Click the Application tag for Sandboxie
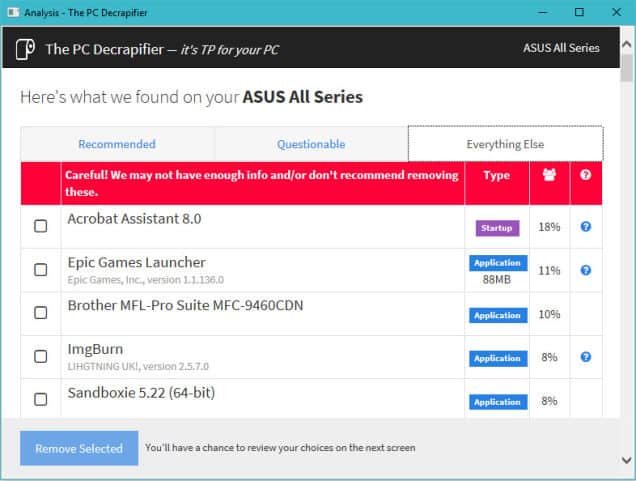Viewport: 636px width, 481px height. [498, 402]
